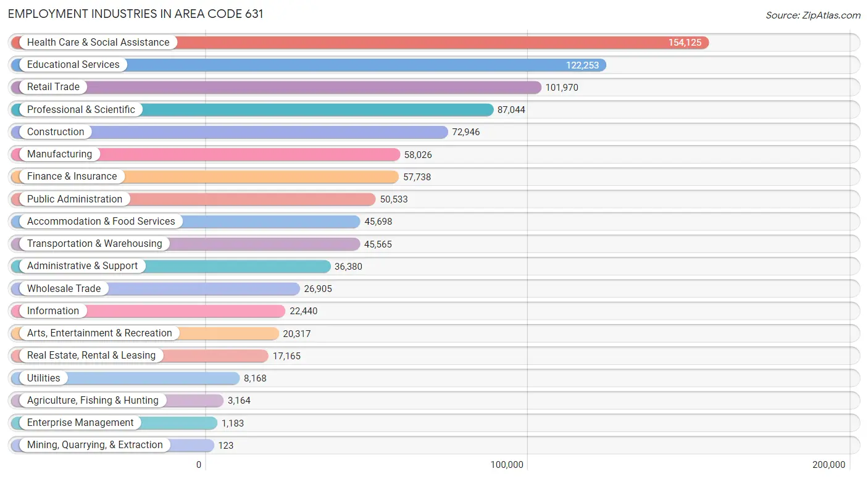868x479 pixels.
Task: Click the 0 axis label
Action: point(199,465)
